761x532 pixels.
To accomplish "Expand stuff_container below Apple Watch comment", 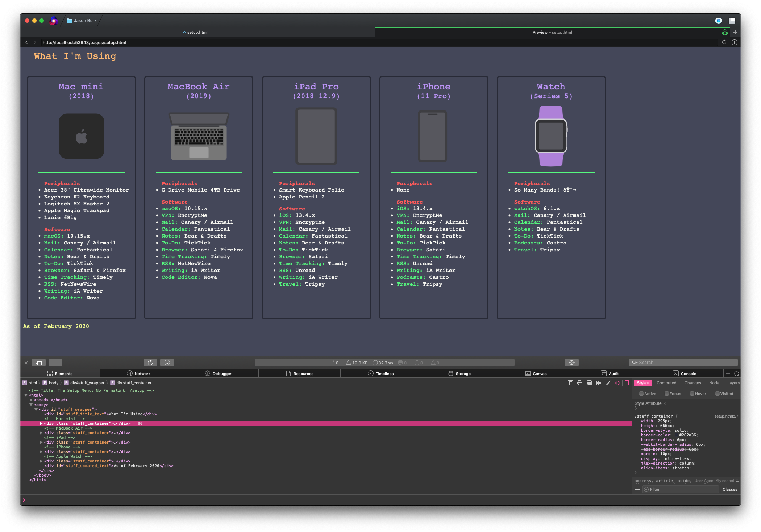I will click(x=41, y=461).
